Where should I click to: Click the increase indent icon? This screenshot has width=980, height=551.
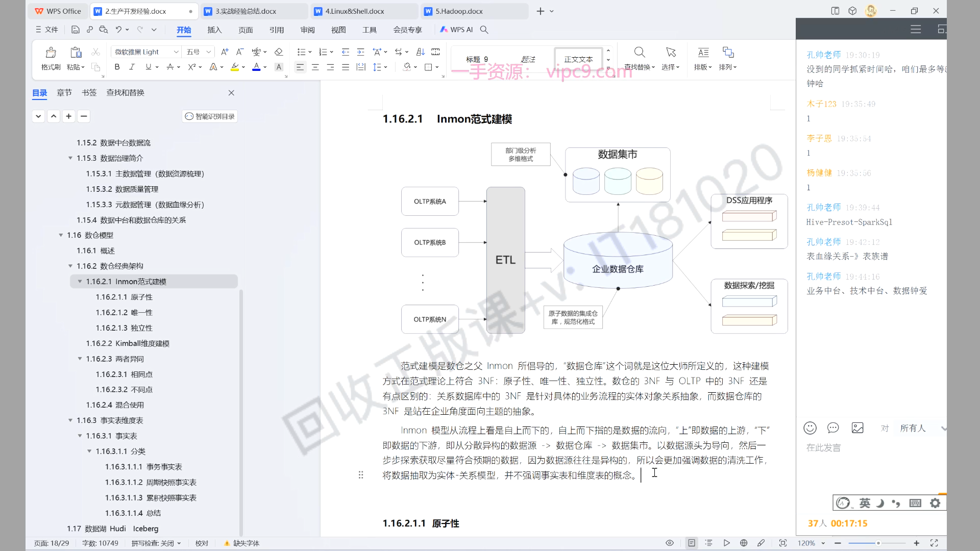click(x=361, y=52)
